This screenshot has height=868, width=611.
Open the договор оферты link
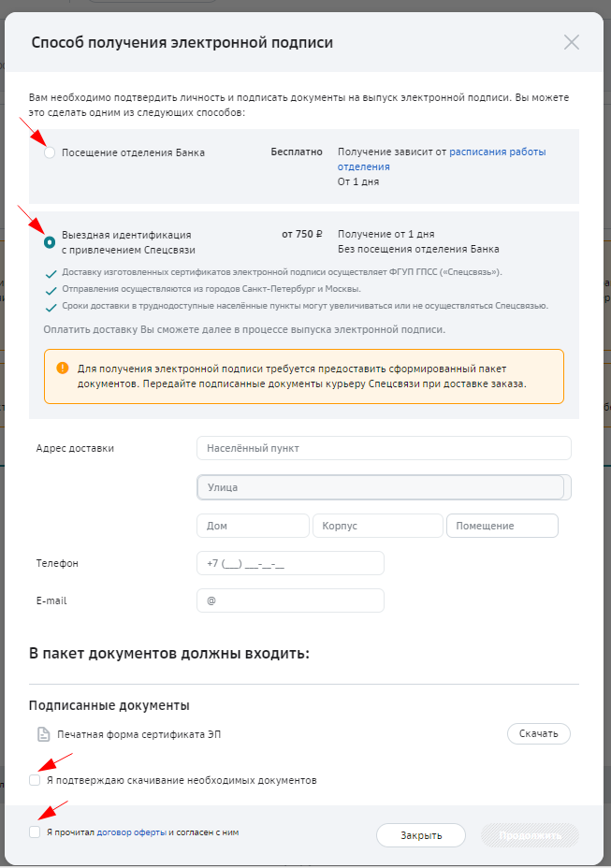(131, 832)
